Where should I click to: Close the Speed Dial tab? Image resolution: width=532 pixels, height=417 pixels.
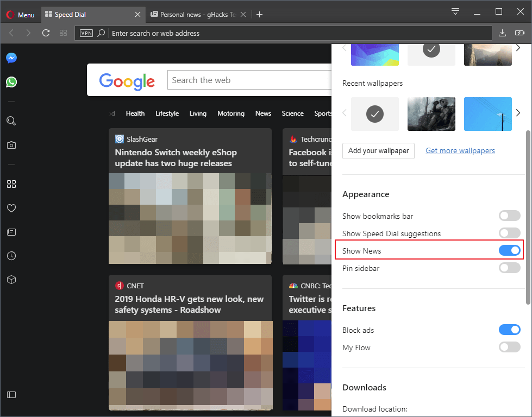(137, 15)
